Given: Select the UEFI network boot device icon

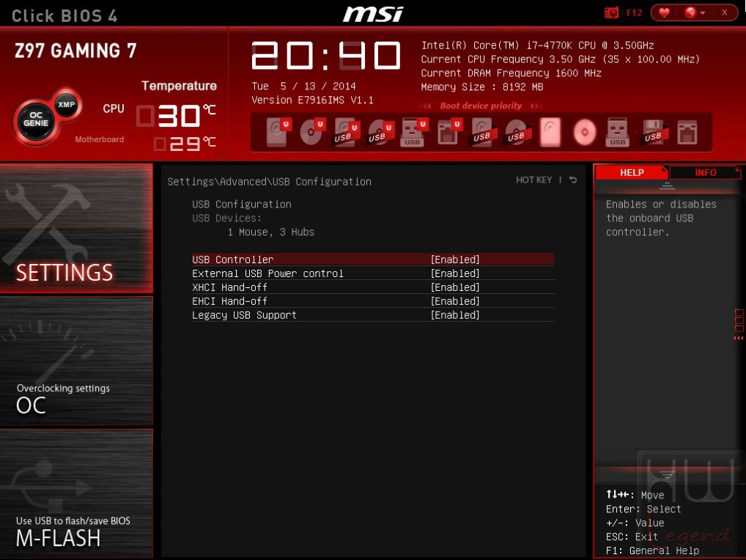Looking at the screenshot, I should [448, 132].
